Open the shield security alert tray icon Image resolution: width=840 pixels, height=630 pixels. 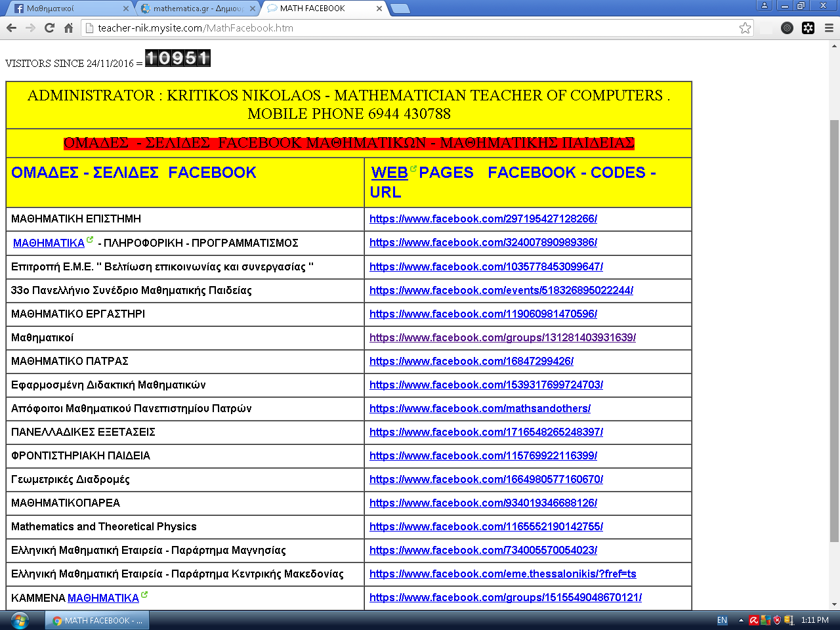[x=777, y=620]
